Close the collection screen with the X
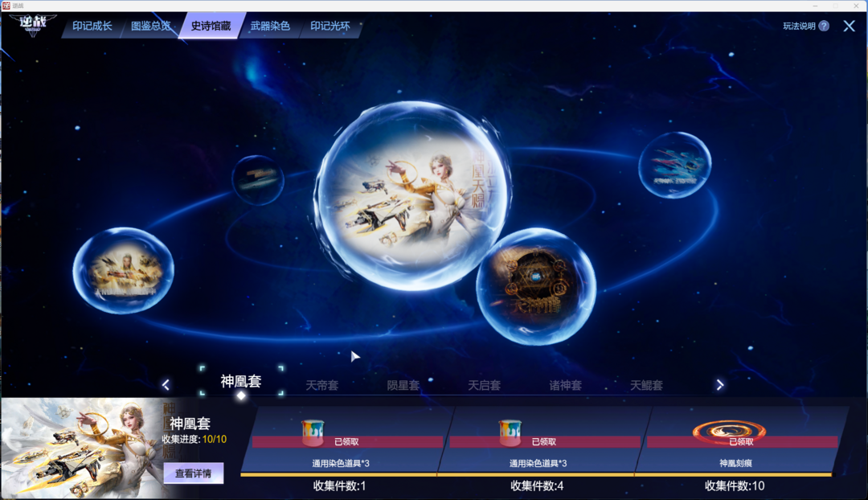 point(850,26)
